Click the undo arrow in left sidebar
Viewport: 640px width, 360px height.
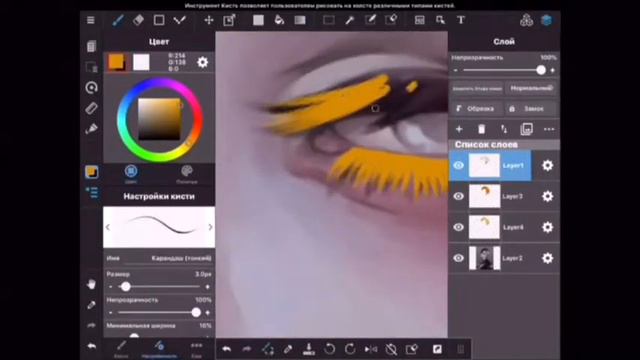[91, 346]
